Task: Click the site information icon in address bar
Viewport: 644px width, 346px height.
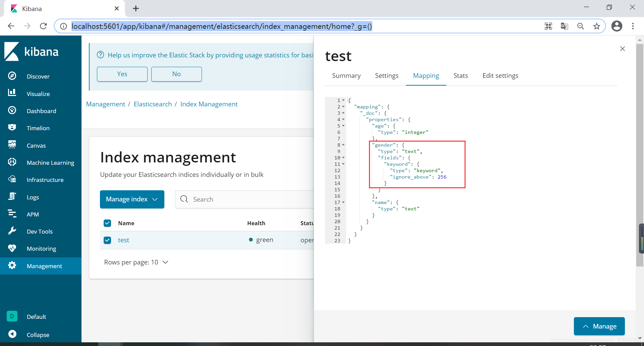Action: pyautogui.click(x=63, y=26)
